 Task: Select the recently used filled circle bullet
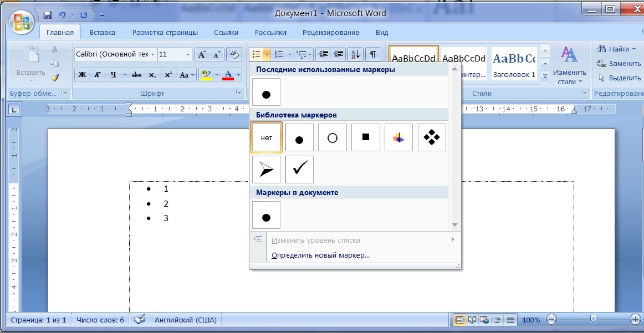266,92
